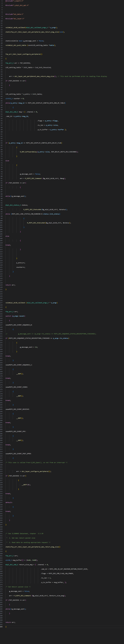This screenshot has height=644, width=124.
Task: Click the MIPI_CMD_ID_SET_MAXIMUM_RETURN_PACKET_SIZE line
Action: click(64, 569)
